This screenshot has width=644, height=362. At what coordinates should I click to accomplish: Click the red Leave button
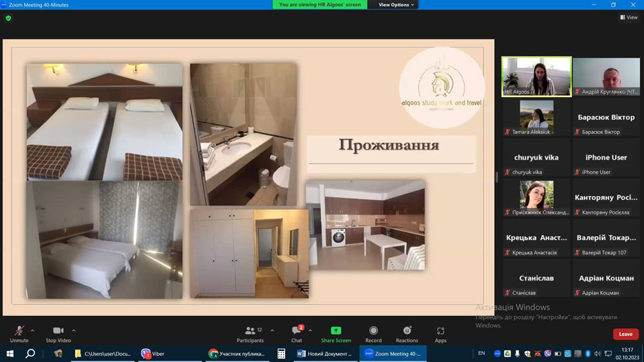tap(625, 334)
